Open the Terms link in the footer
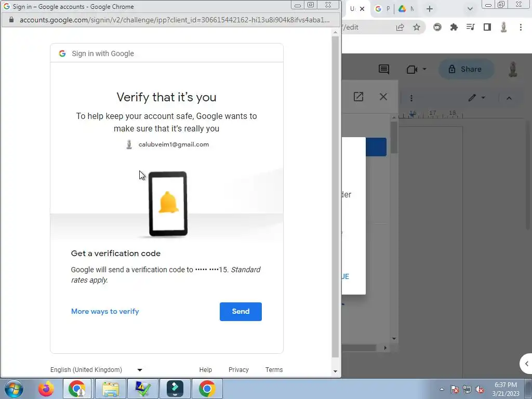532x399 pixels. coord(274,369)
